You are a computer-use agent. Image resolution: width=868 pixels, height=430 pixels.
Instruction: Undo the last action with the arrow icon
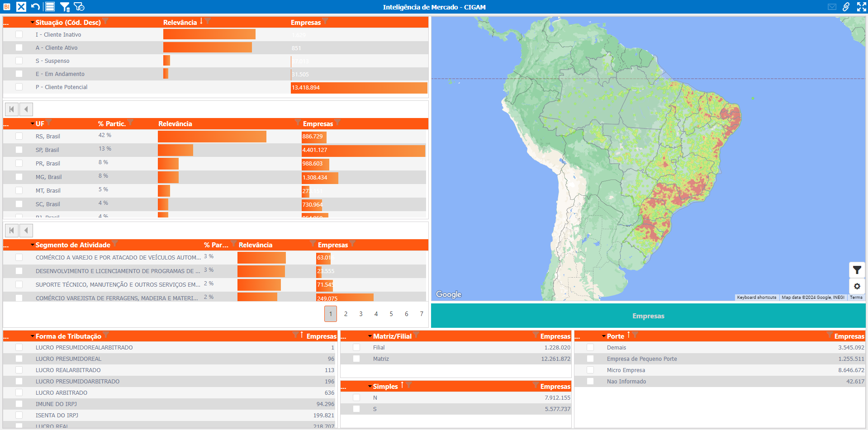(35, 7)
